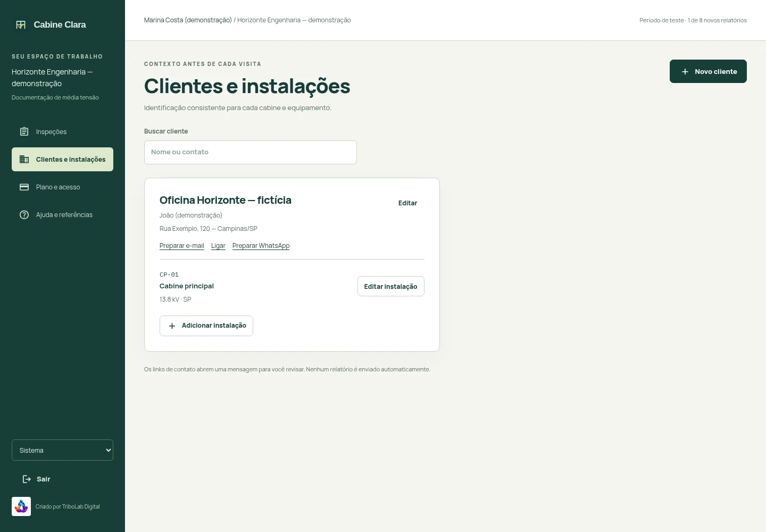Add an installation with Adicionar instalação
Viewport: 766px width, 532px height.
pos(206,326)
